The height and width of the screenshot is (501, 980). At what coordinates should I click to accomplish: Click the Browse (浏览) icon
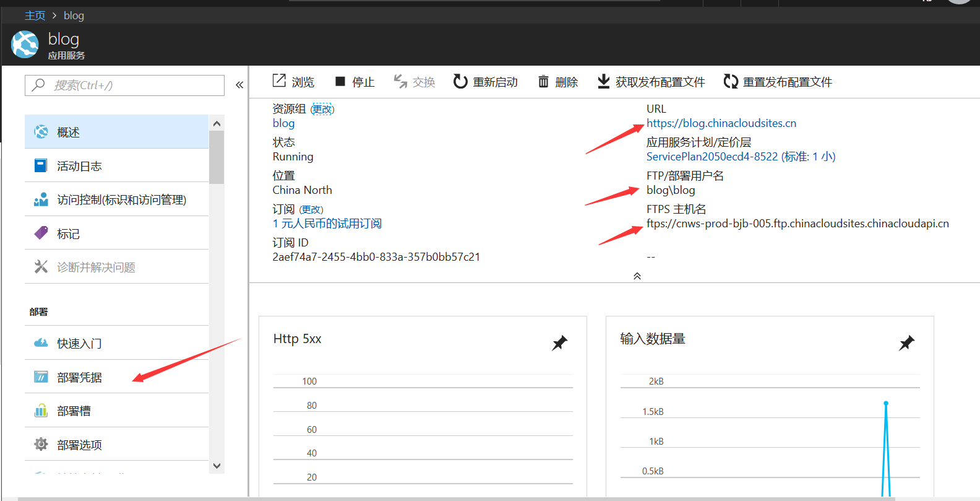click(x=279, y=81)
